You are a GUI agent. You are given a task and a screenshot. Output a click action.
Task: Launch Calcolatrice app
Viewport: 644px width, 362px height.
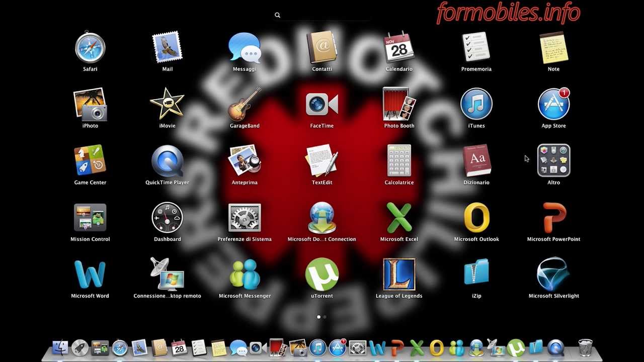(399, 161)
